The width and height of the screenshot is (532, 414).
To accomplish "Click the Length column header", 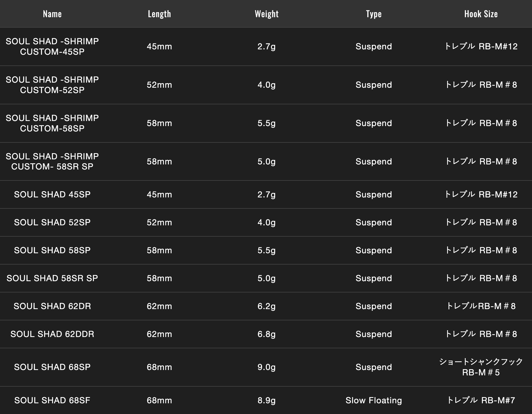I will point(159,14).
